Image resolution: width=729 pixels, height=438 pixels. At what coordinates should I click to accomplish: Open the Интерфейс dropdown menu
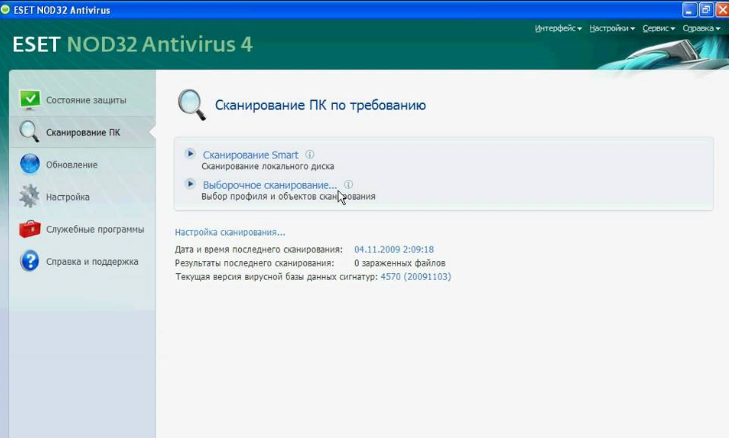[x=558, y=28]
